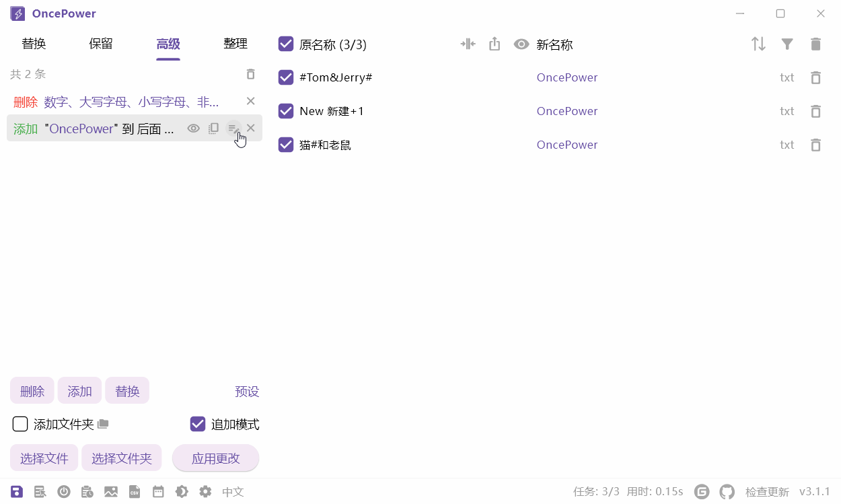Edit the 添加 OncePower rule with the pencil-list icon

tap(233, 128)
